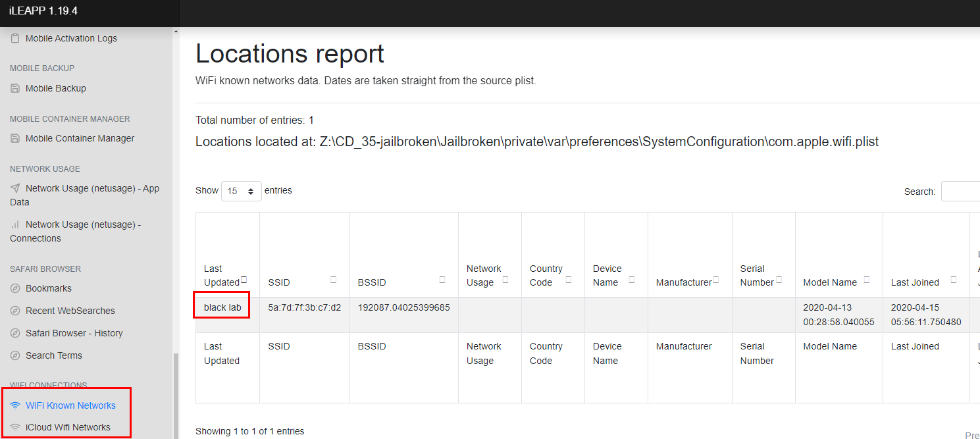The width and height of the screenshot is (980, 439).
Task: Open the Search Terms report
Action: point(54,355)
